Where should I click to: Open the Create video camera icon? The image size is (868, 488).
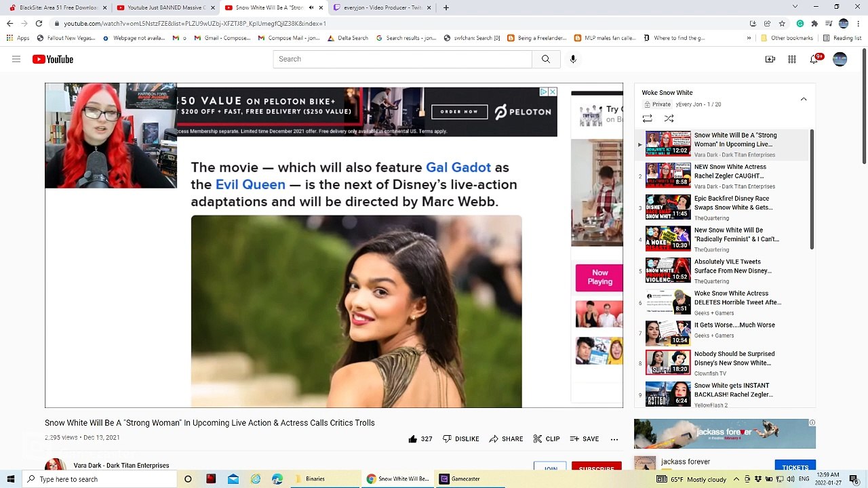pyautogui.click(x=770, y=60)
